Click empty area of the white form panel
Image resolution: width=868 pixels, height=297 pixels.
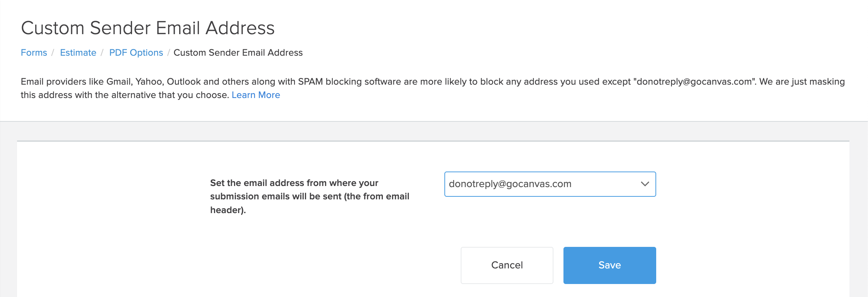(111, 223)
